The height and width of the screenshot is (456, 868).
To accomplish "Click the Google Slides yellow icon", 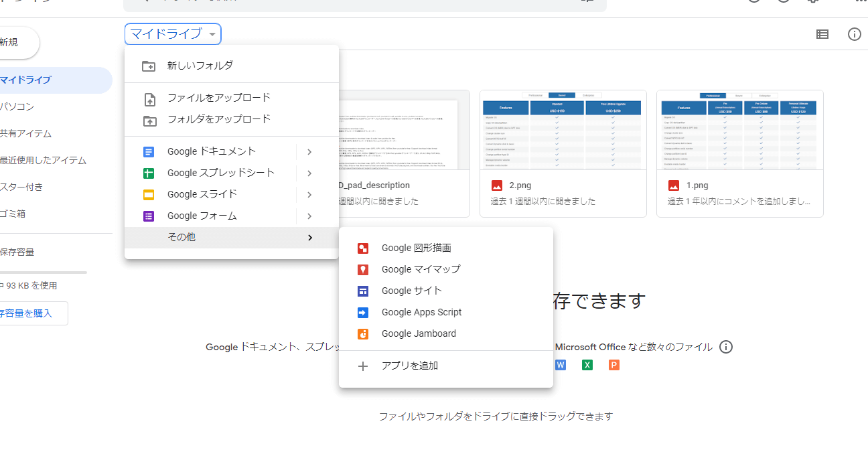I will tap(149, 195).
